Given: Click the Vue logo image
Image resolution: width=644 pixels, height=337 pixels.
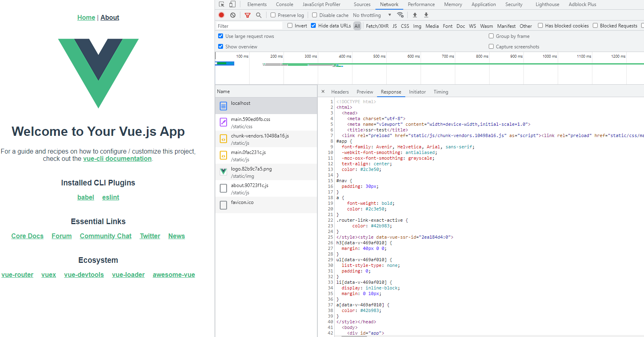Looking at the screenshot, I should [x=98, y=73].
